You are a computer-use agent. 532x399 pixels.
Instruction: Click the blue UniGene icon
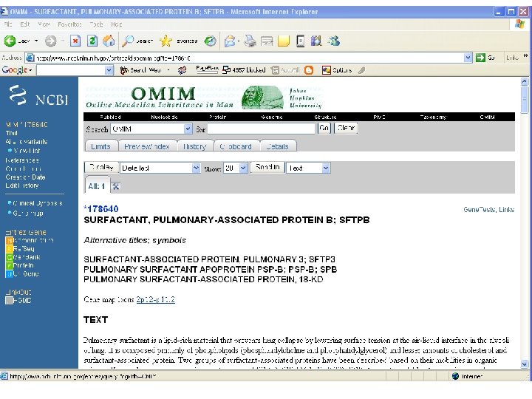point(9,274)
